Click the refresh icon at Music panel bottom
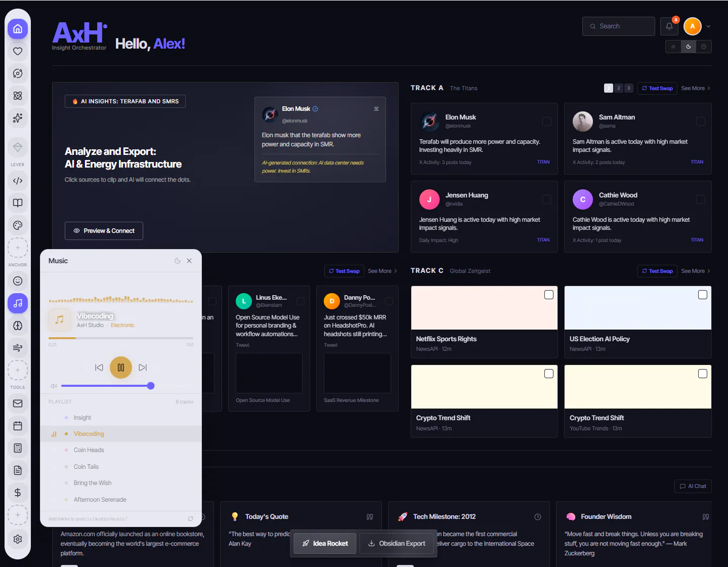The width and height of the screenshot is (728, 567). tap(190, 519)
